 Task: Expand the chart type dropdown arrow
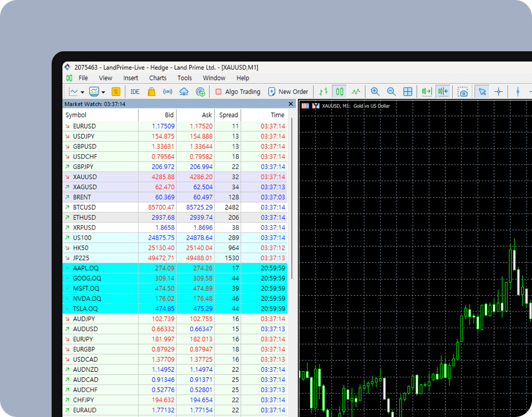[x=82, y=92]
